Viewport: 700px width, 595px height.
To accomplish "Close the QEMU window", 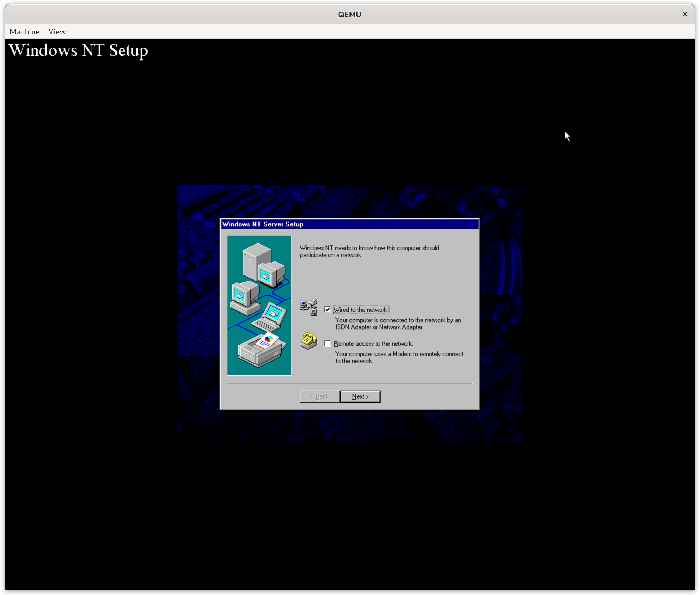I will [x=684, y=14].
